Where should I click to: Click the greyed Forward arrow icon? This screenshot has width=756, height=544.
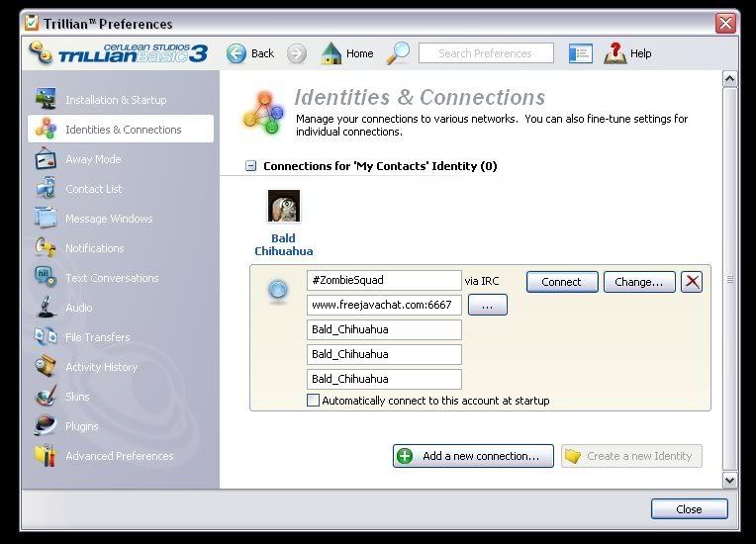pos(297,53)
